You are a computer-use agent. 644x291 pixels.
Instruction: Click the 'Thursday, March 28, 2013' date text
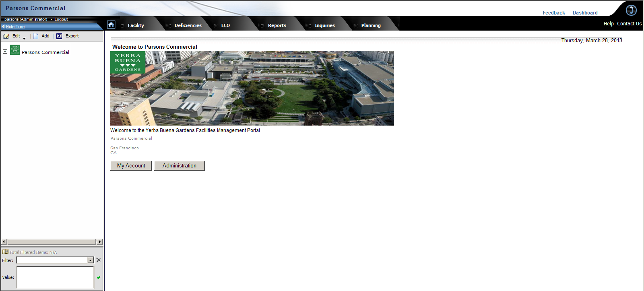point(592,41)
